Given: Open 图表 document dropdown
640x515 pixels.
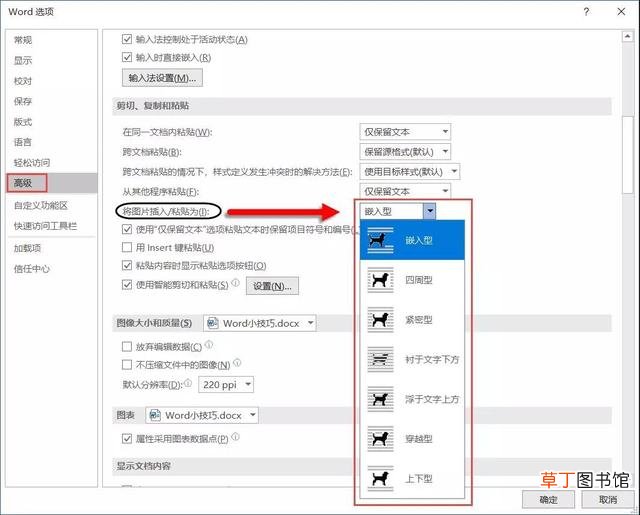Looking at the screenshot, I should click(202, 415).
